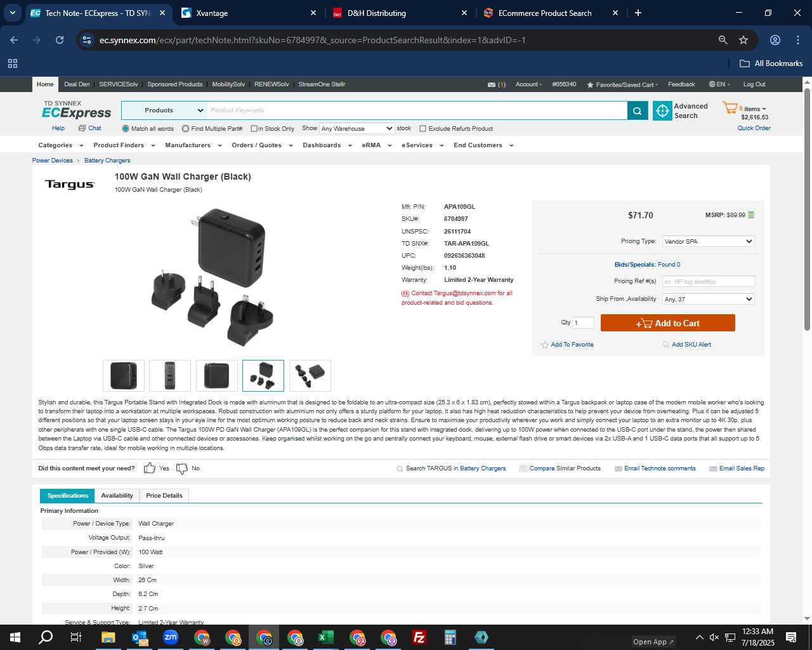Bookmark this page with the star icon
The width and height of the screenshot is (812, 650).
pos(743,40)
